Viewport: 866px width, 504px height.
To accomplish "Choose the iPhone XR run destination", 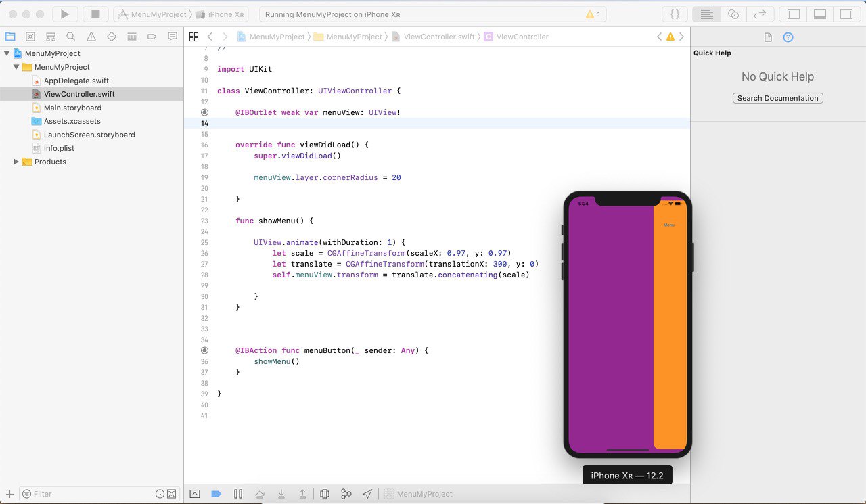I will click(x=221, y=14).
